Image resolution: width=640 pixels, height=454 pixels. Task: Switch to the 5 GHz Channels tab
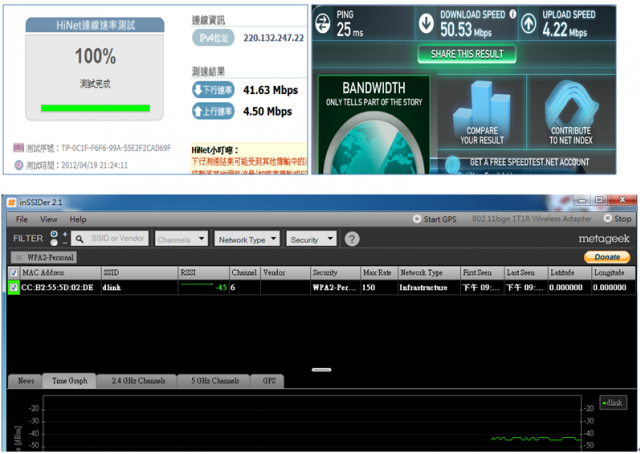[214, 381]
